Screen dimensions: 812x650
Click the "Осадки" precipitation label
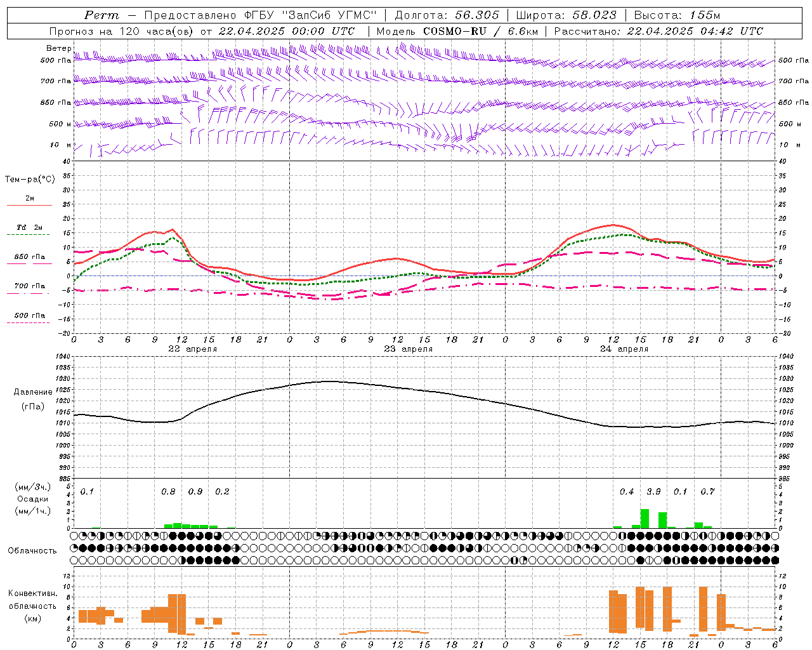[33, 499]
